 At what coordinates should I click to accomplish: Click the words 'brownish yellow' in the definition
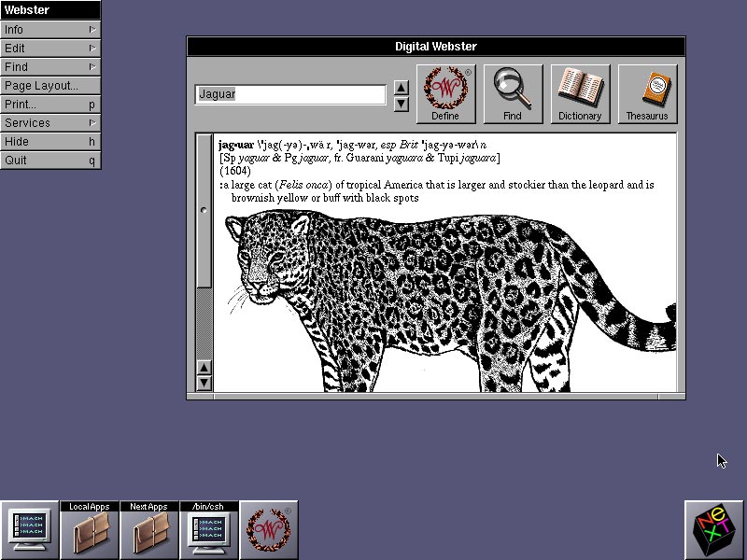coord(270,198)
